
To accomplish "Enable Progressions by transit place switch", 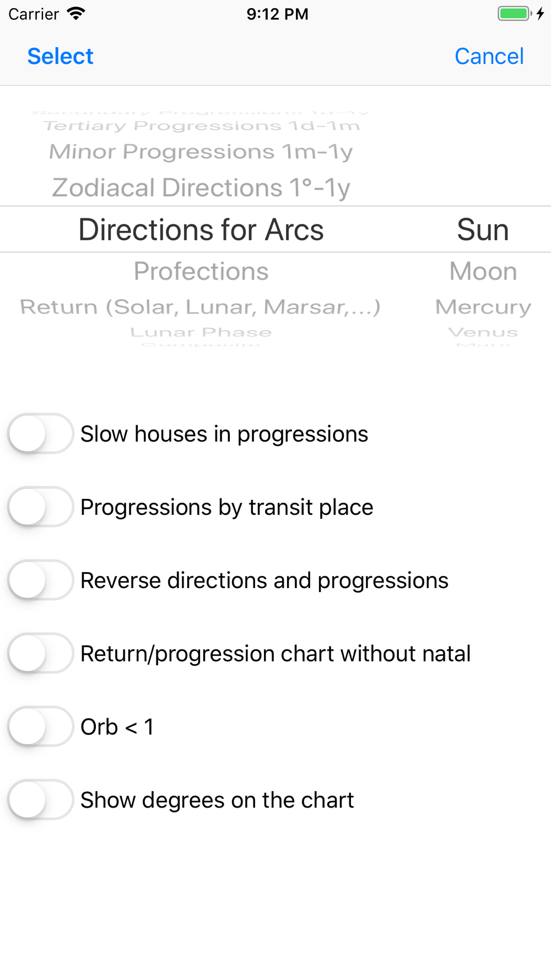I will point(40,507).
